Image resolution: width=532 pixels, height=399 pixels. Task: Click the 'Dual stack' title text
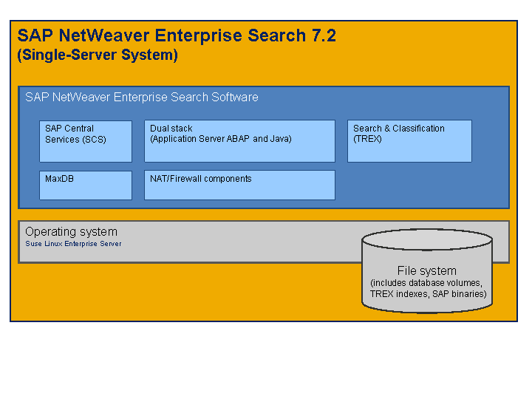[171, 129]
